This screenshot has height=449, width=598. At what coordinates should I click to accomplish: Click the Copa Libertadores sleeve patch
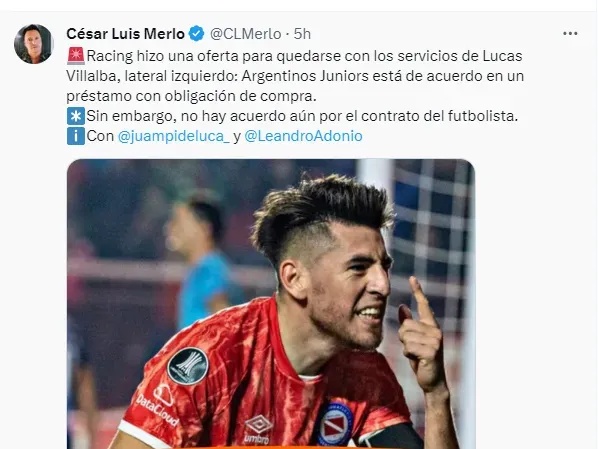(188, 365)
